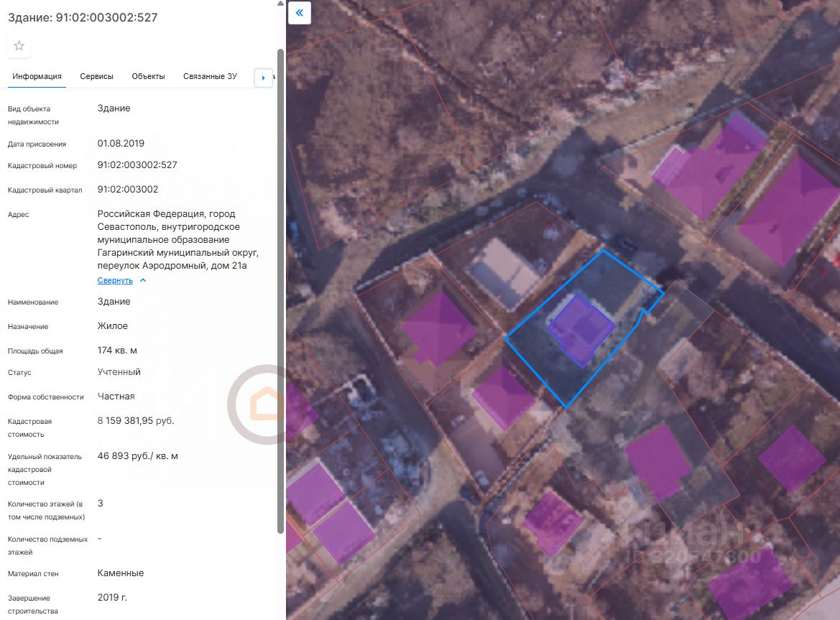The width and height of the screenshot is (840, 620).
Task: Click the address text ending in дом 21а
Action: [x=178, y=240]
